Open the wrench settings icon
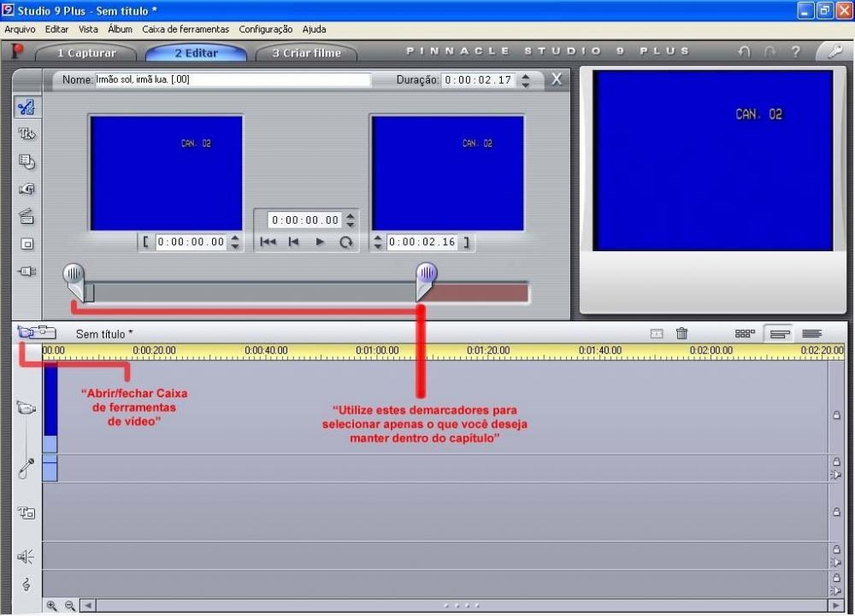The height and width of the screenshot is (616, 855). pos(834,52)
